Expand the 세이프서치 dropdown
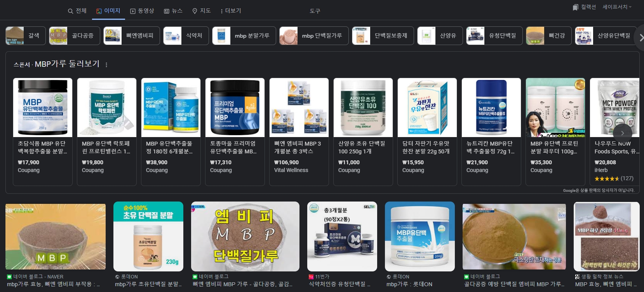The image size is (644, 292). coord(617,7)
